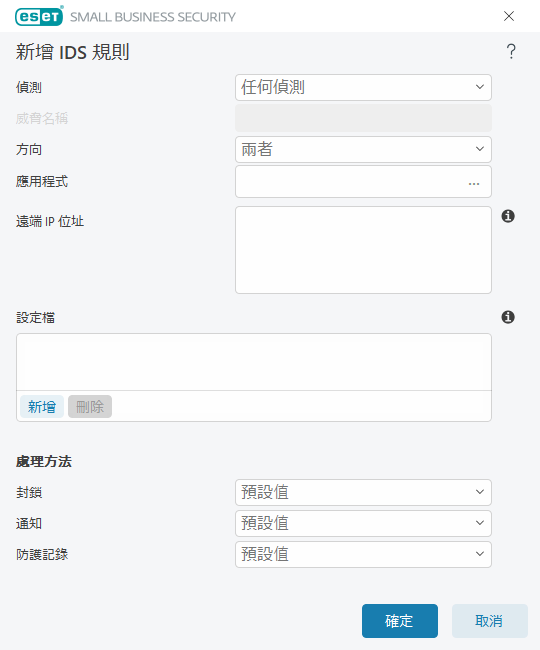Confirm with the 確定 button
Viewport: 540px width, 650px height.
pos(400,621)
